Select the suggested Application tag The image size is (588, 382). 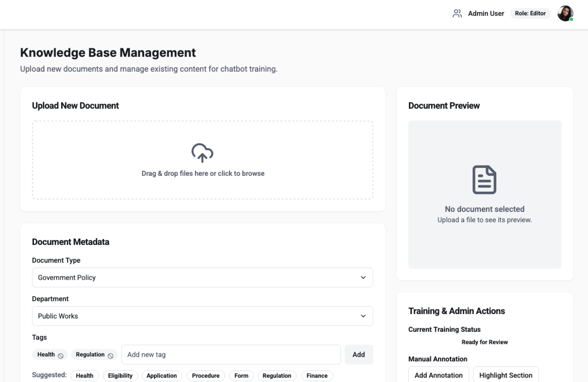pos(161,376)
